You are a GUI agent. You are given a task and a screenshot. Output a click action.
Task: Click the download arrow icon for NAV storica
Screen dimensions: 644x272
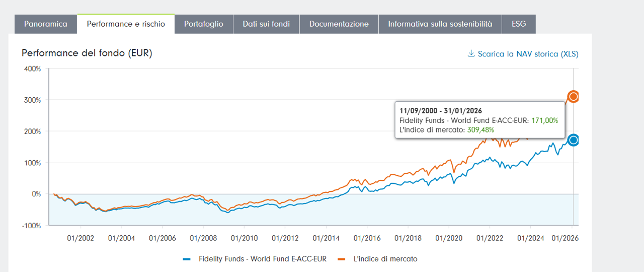(x=471, y=54)
